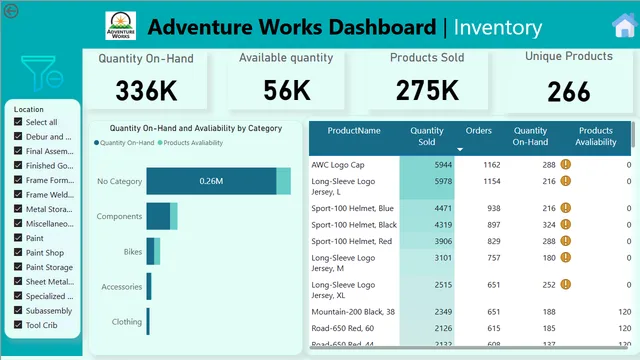Uncheck the Paint location checkbox
The height and width of the screenshot is (360, 640).
[18, 238]
